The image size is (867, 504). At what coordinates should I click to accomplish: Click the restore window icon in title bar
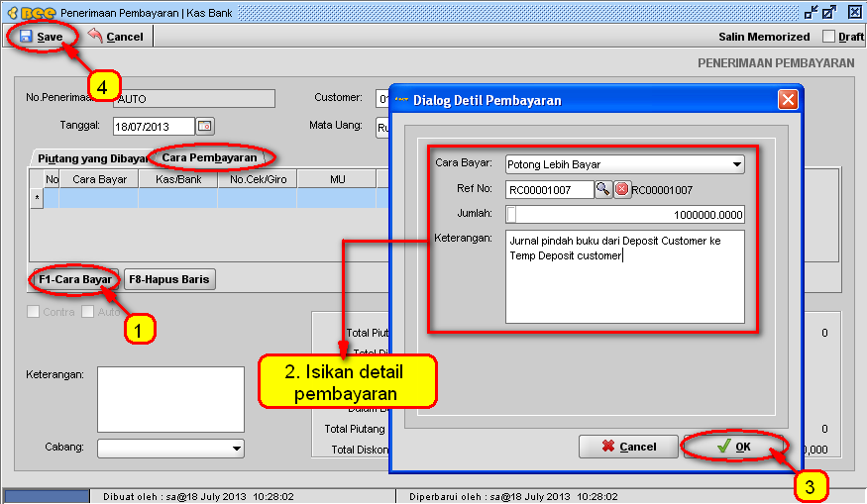click(x=812, y=12)
